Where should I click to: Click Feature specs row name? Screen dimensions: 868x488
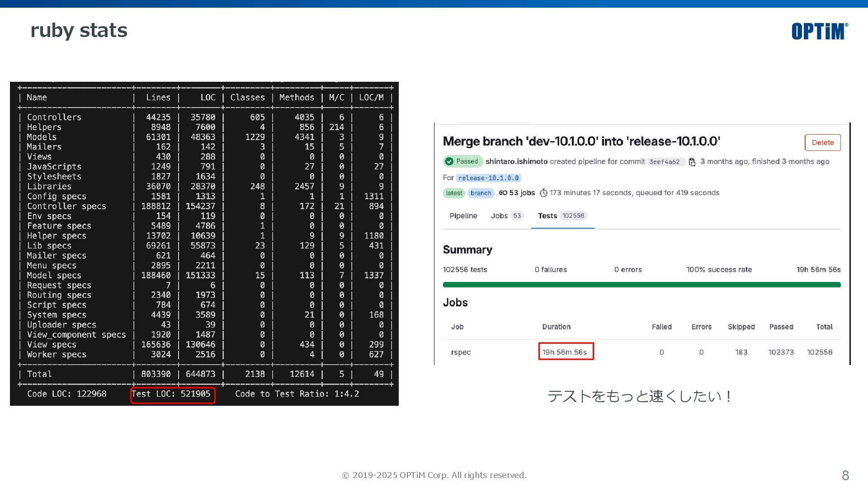coord(59,226)
